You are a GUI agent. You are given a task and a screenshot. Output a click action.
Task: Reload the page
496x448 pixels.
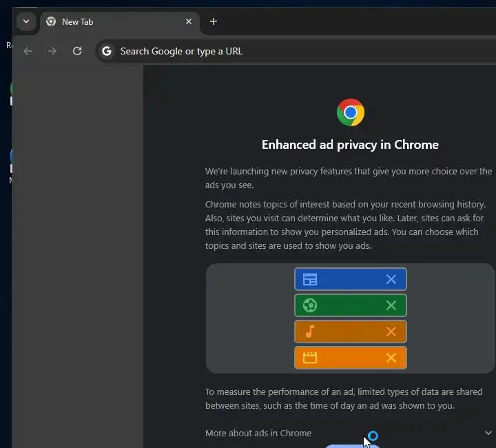click(77, 51)
